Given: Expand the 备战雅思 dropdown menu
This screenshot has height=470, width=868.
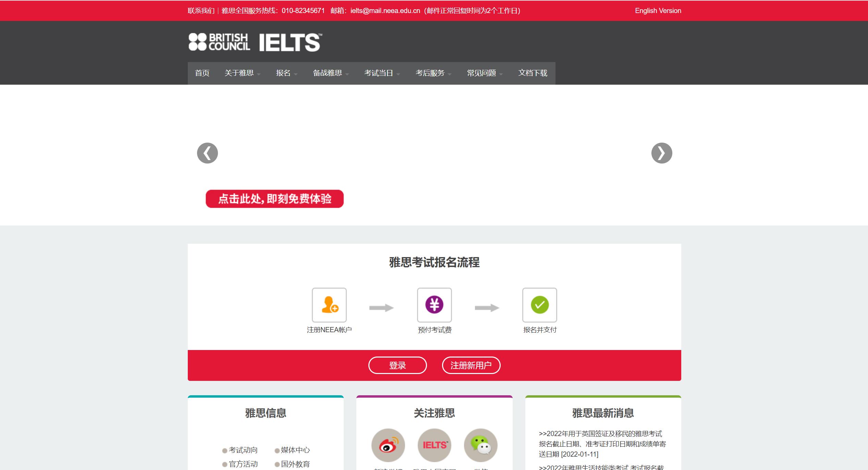Looking at the screenshot, I should pyautogui.click(x=328, y=73).
